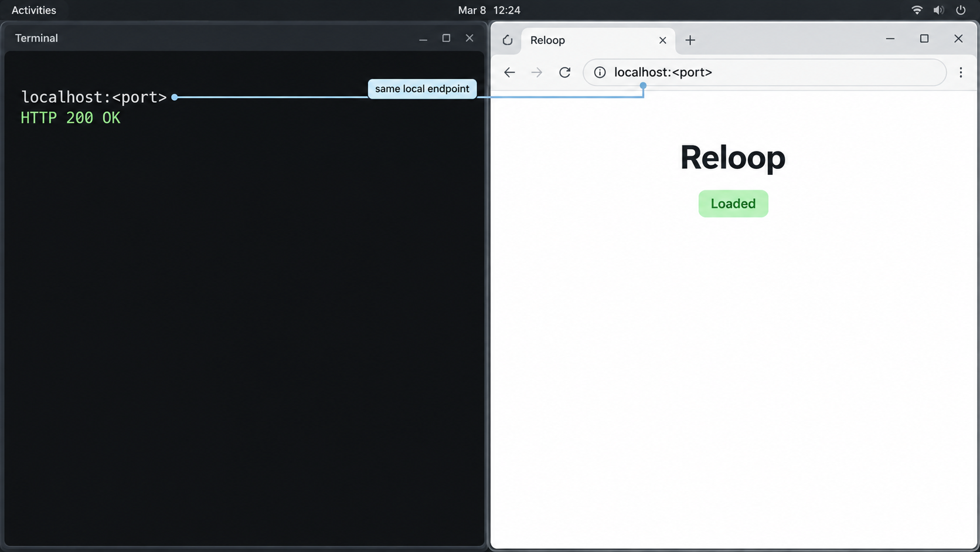Click the HTTP 200 OK terminal line
This screenshot has height=552, width=980.
pos(70,118)
